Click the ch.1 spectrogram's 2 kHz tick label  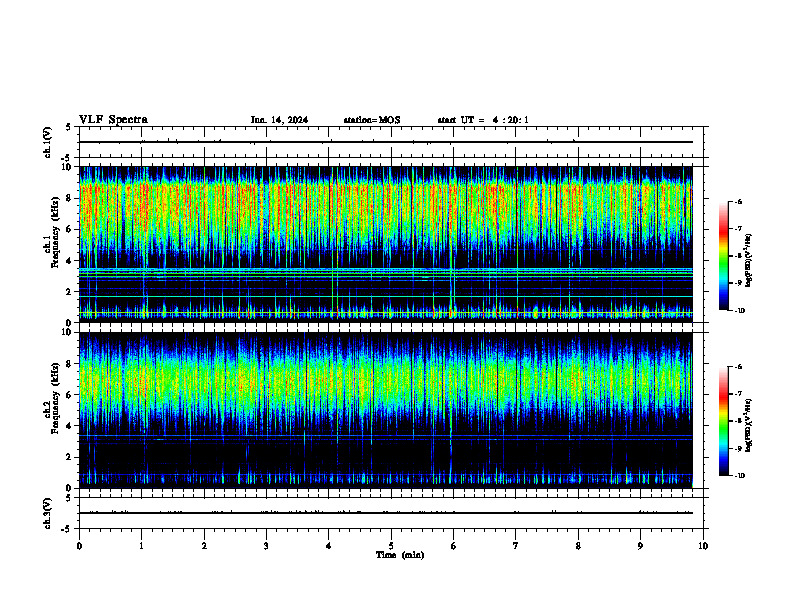click(x=70, y=292)
